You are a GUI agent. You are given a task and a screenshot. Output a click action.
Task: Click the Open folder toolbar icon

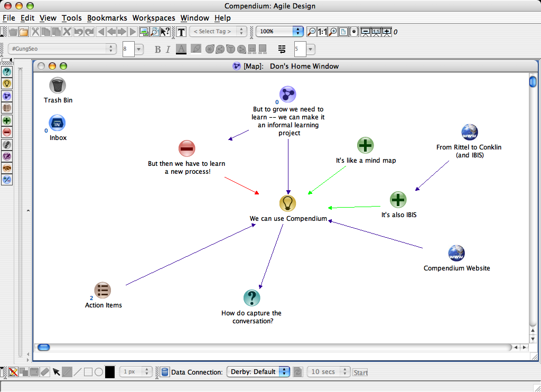[x=24, y=32]
